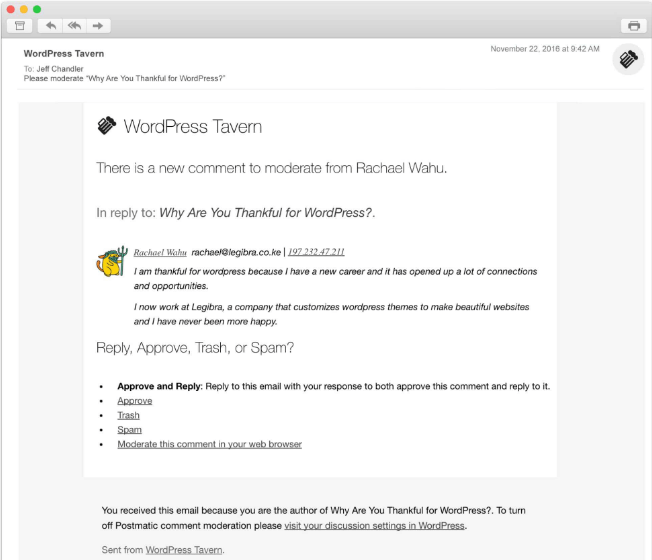Screen dimensions: 652x560
Task: Click the yellow minimize window button
Action: pyautogui.click(x=24, y=9)
